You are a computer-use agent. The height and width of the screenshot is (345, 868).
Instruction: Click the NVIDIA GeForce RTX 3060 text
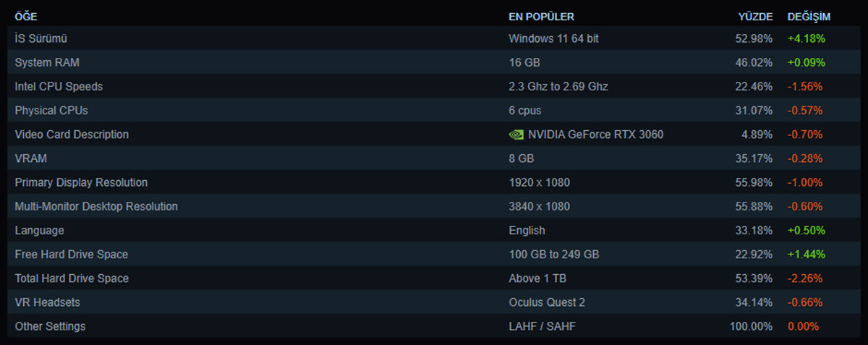tap(595, 135)
